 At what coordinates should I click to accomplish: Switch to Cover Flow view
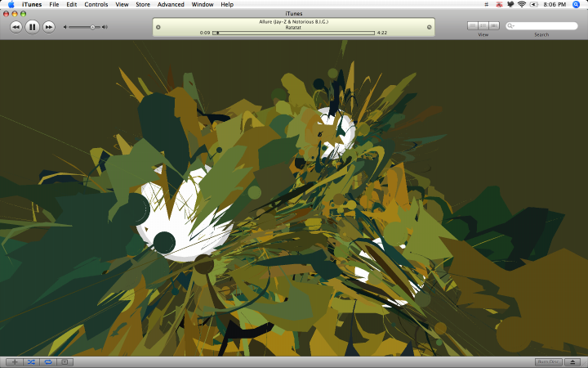point(494,25)
